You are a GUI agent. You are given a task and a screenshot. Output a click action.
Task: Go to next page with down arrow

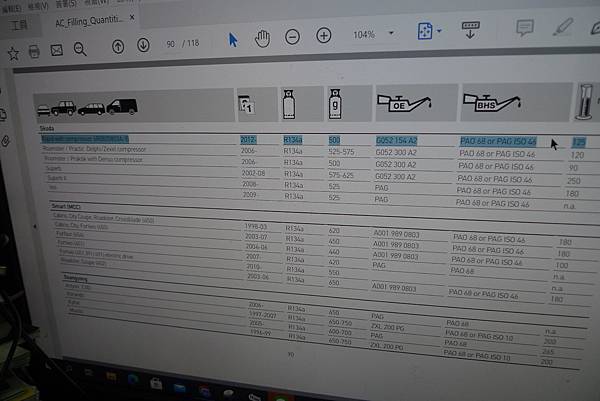[x=143, y=45]
